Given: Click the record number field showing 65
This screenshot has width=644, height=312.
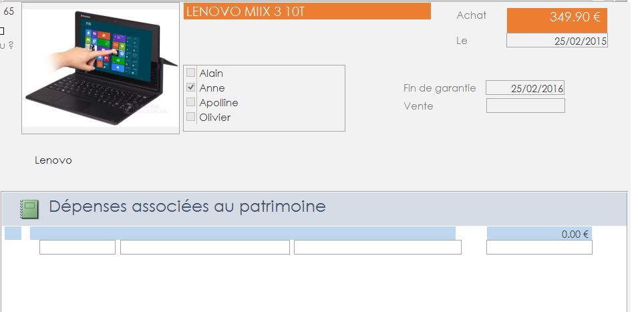Looking at the screenshot, I should click(x=9, y=11).
